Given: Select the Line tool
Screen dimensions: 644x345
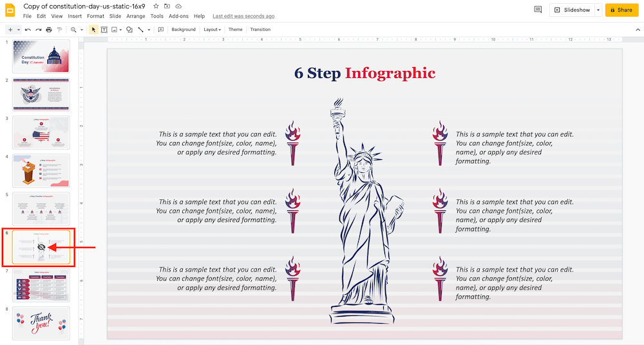Looking at the screenshot, I should point(141,30).
